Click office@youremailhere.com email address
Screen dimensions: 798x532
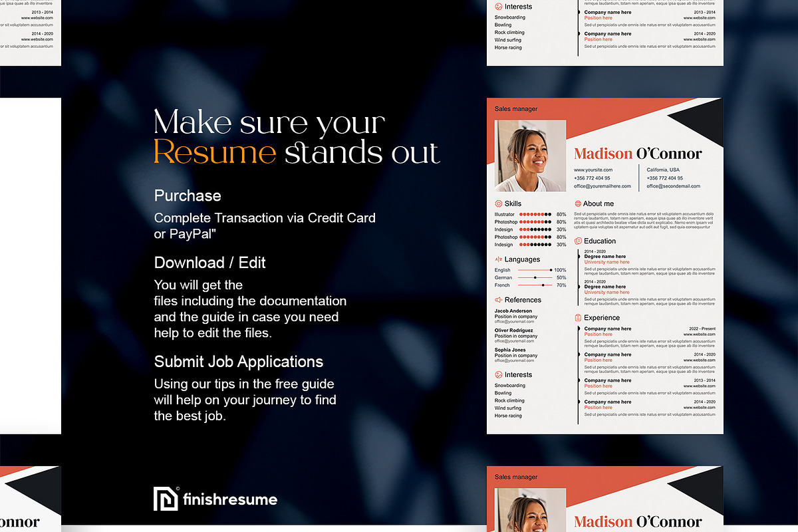602,186
